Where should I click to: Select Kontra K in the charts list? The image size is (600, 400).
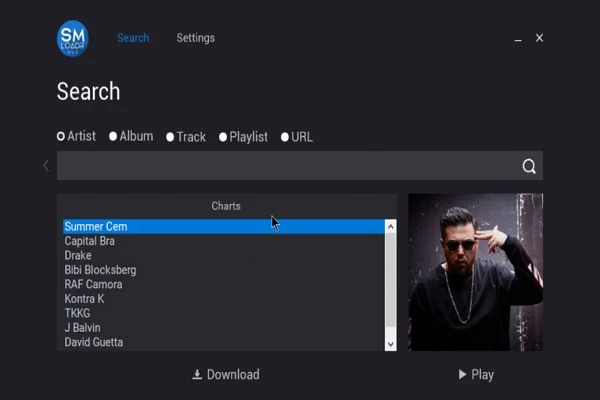coord(224,299)
